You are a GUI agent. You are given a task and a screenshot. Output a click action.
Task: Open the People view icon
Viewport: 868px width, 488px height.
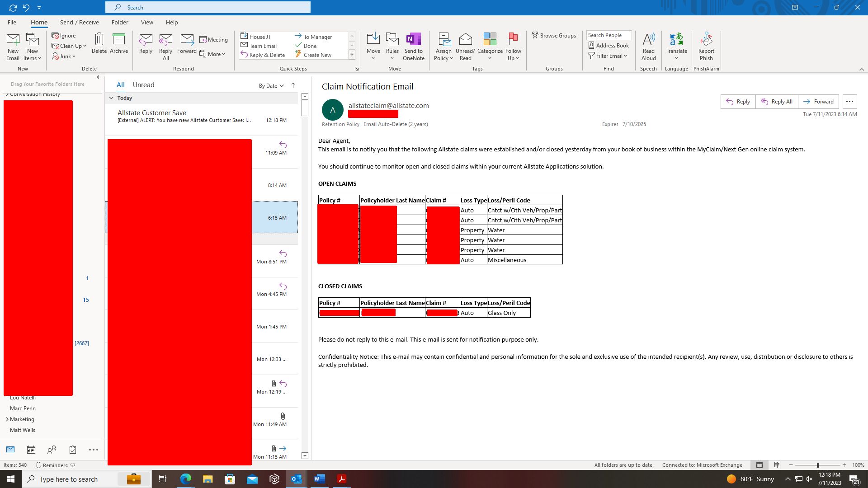(52, 450)
